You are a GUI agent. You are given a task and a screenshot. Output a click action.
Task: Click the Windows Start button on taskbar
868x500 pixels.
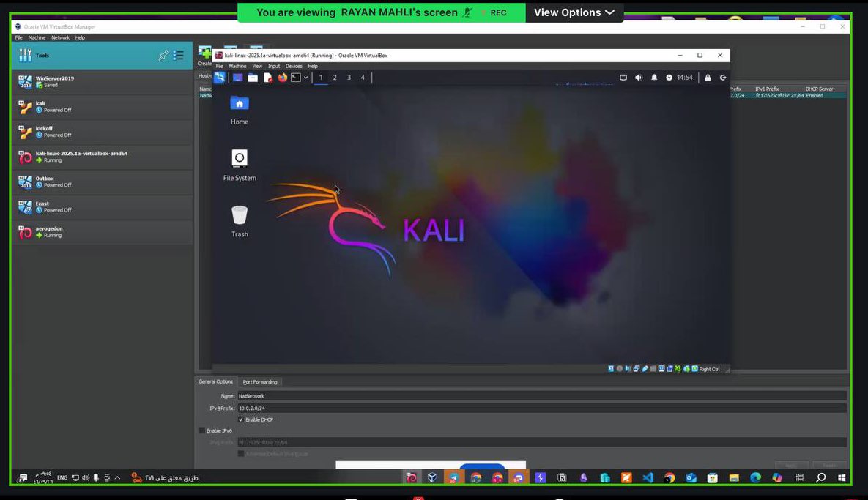pos(842,478)
